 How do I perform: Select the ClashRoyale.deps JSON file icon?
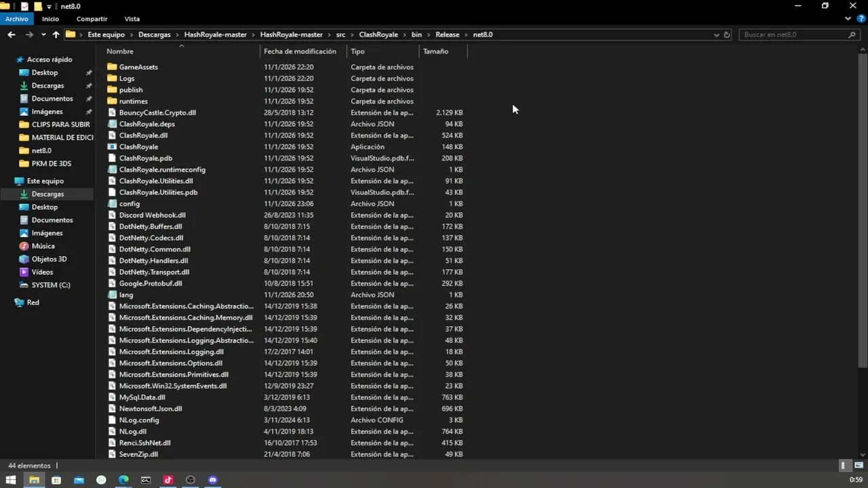point(112,124)
